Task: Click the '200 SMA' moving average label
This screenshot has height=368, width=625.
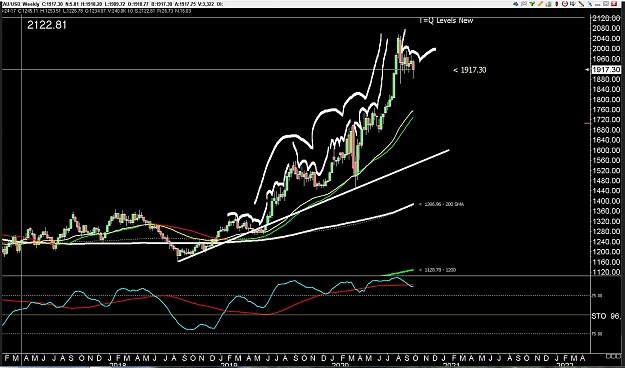Action: [x=441, y=205]
